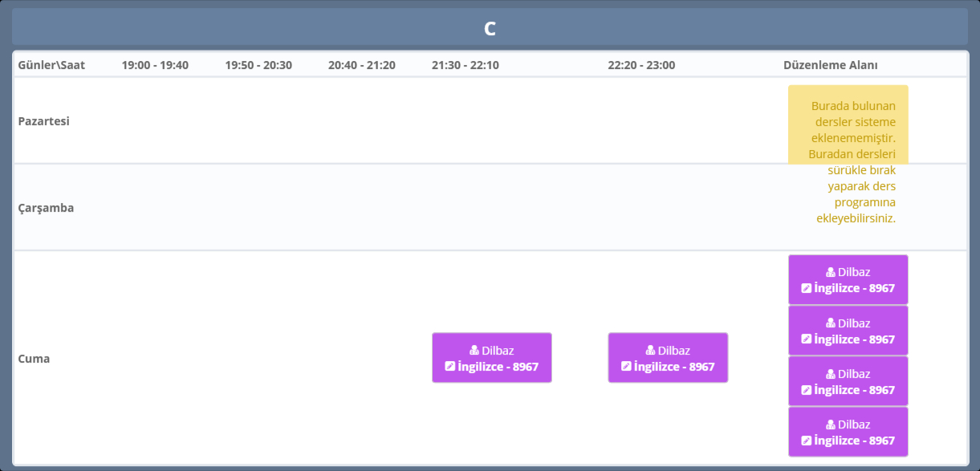The height and width of the screenshot is (471, 980).
Task: Select the Çarşamba row label
Action: 46,208
